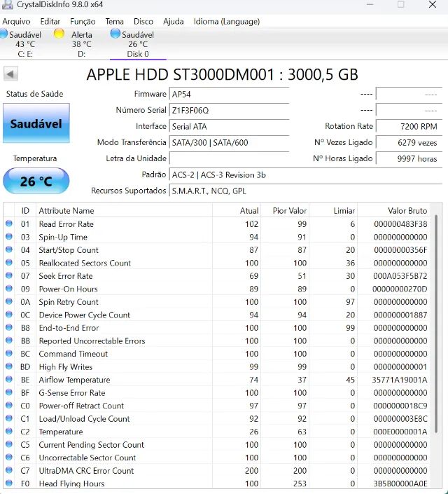
Task: Click status icon for Start/Stop Count
Action: [9, 249]
